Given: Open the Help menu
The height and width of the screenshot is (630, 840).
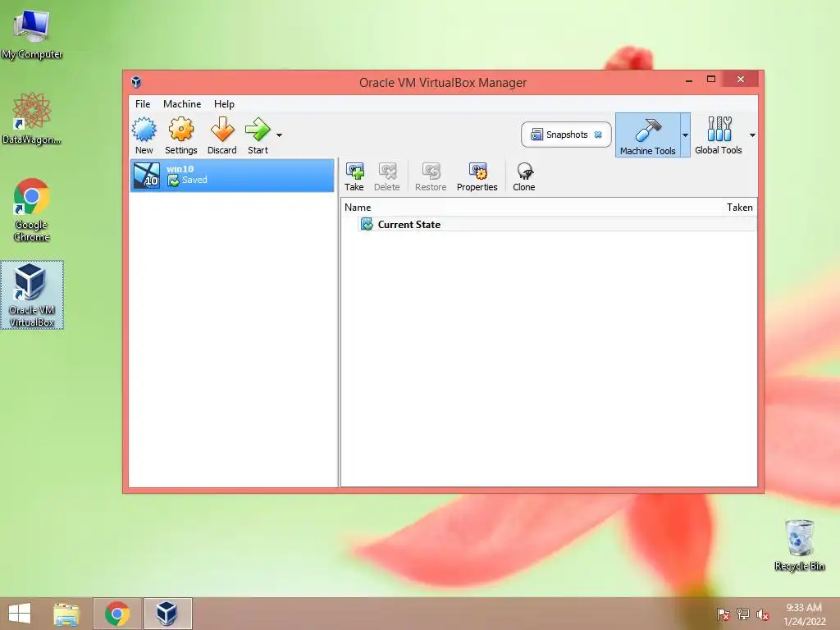Looking at the screenshot, I should click(224, 104).
